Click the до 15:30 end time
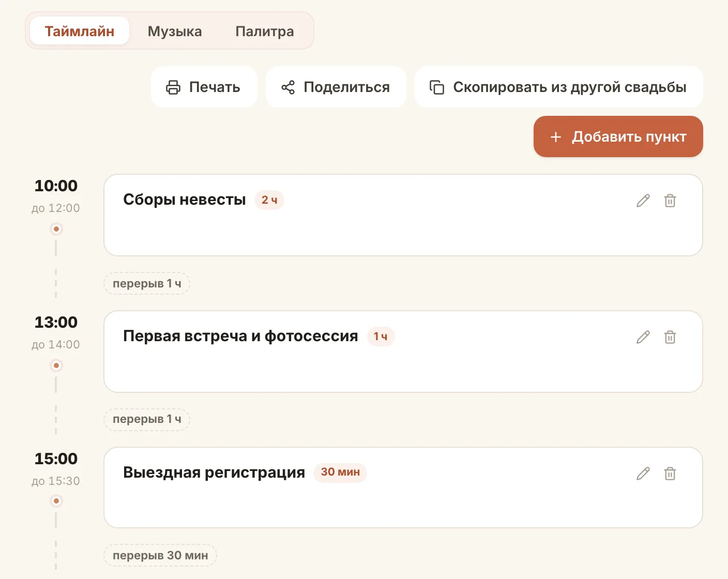 tap(56, 481)
